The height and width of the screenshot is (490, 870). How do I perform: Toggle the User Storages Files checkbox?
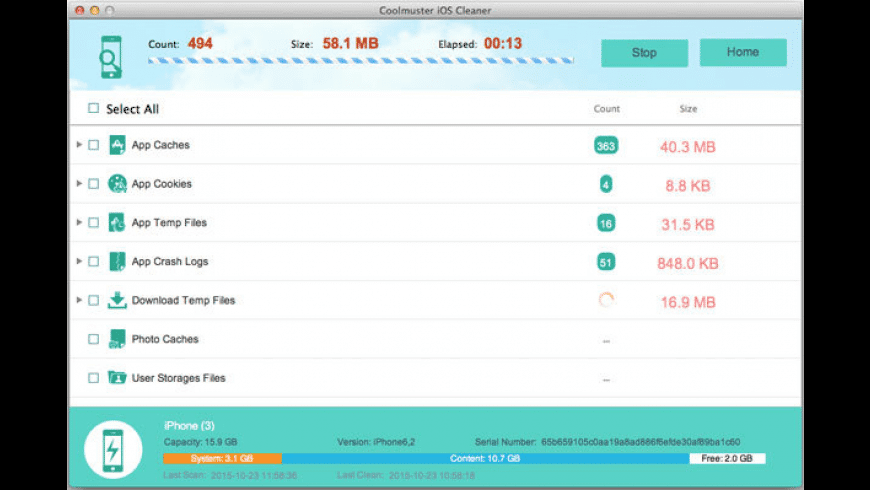coord(93,378)
